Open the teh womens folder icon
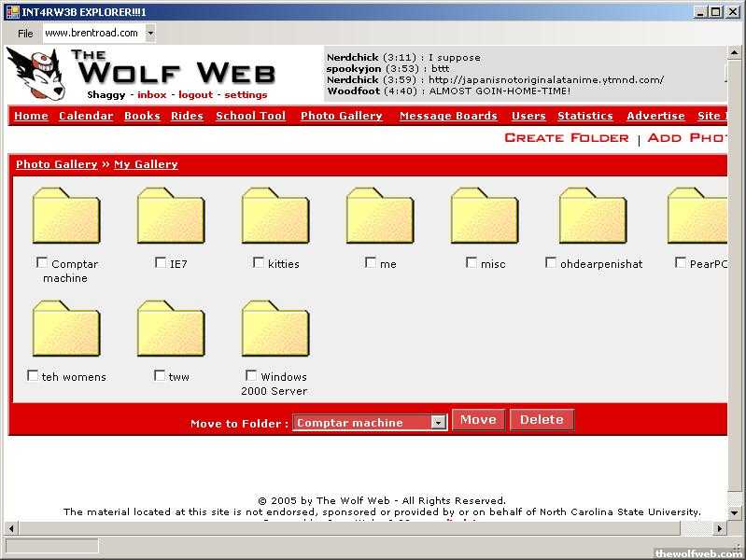The height and width of the screenshot is (560, 746). 65,329
